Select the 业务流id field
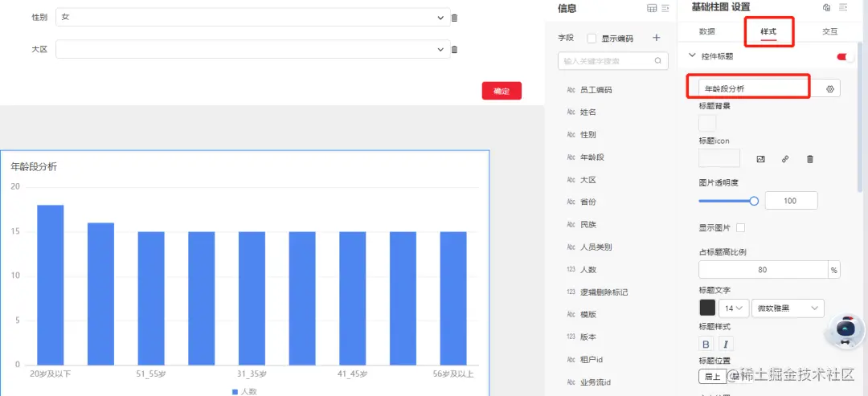Image resolution: width=868 pixels, height=396 pixels. [x=595, y=382]
